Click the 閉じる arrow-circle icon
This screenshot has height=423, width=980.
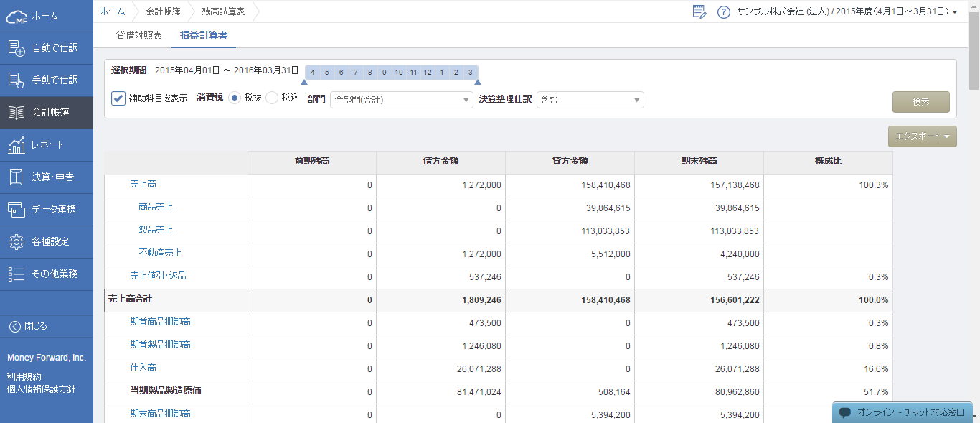(x=14, y=326)
